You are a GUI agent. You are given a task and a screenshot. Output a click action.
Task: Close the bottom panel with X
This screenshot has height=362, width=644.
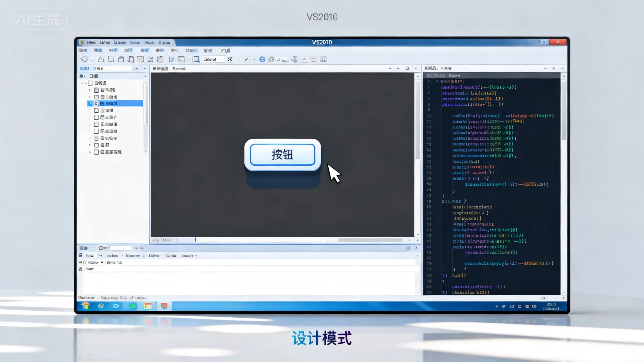coord(416,248)
